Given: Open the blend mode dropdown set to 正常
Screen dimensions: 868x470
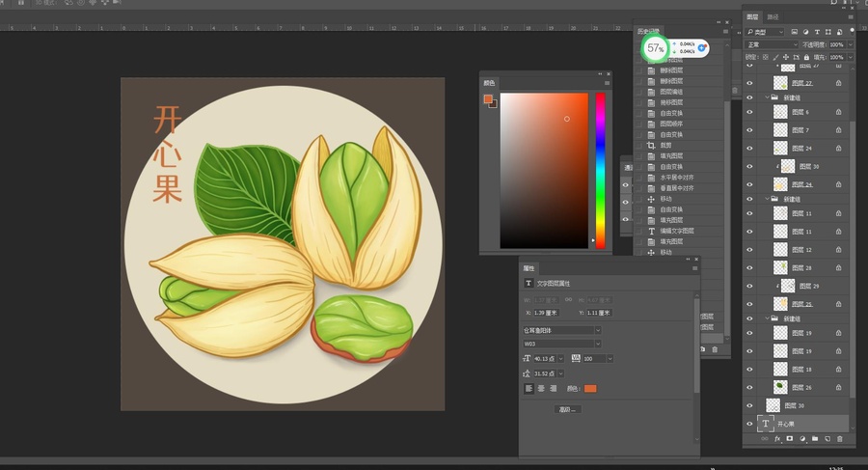Looking at the screenshot, I should (773, 44).
